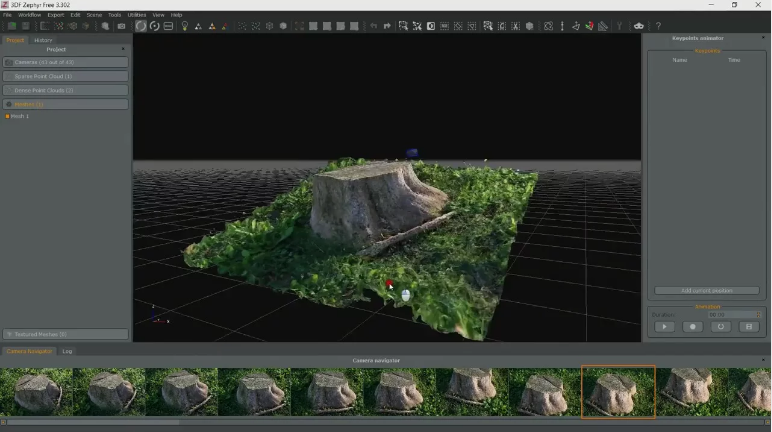The width and height of the screenshot is (772, 432).
Task: Click the invert selection toolbar icon
Action: point(431,26)
